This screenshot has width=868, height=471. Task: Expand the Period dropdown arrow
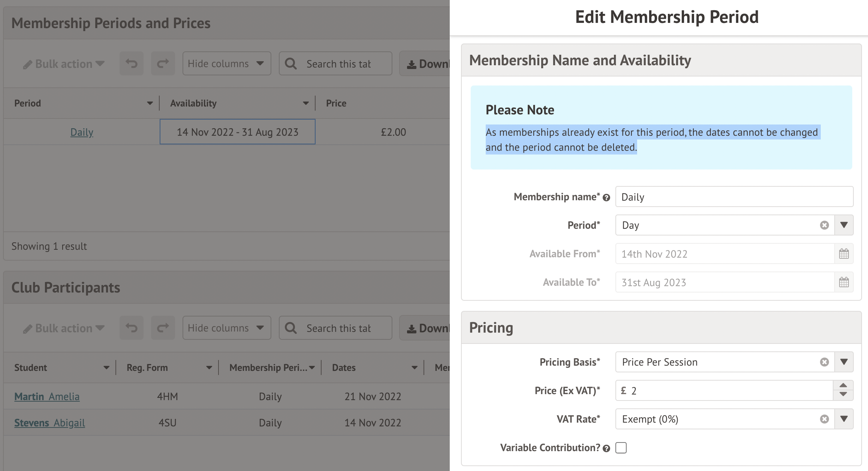pyautogui.click(x=844, y=225)
